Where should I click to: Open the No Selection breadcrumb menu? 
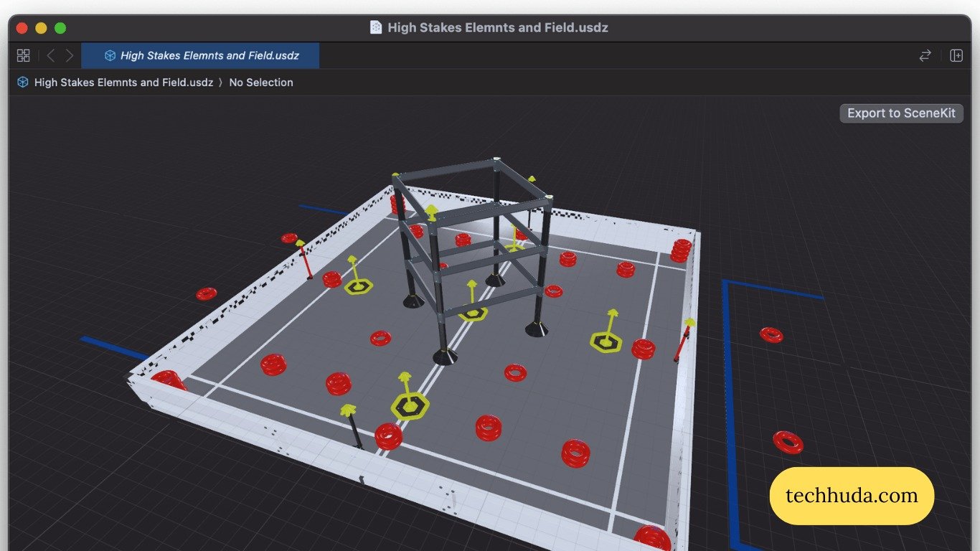click(261, 83)
